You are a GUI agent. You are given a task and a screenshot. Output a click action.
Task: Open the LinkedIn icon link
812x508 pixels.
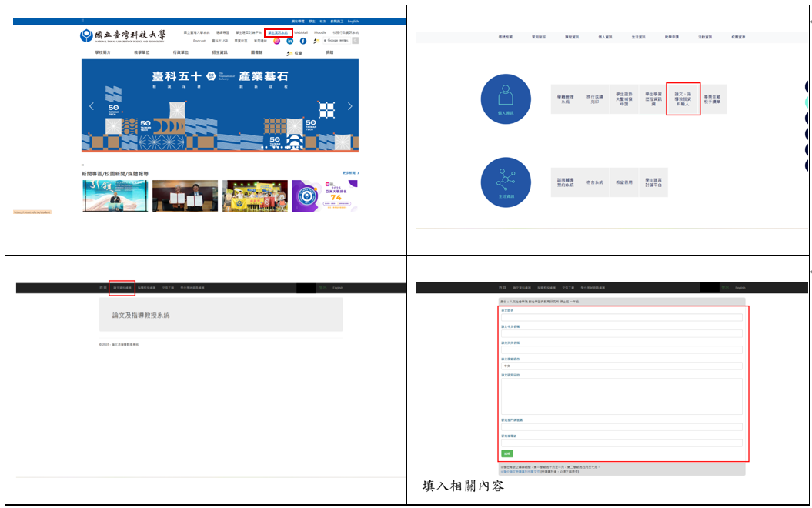[x=290, y=41]
